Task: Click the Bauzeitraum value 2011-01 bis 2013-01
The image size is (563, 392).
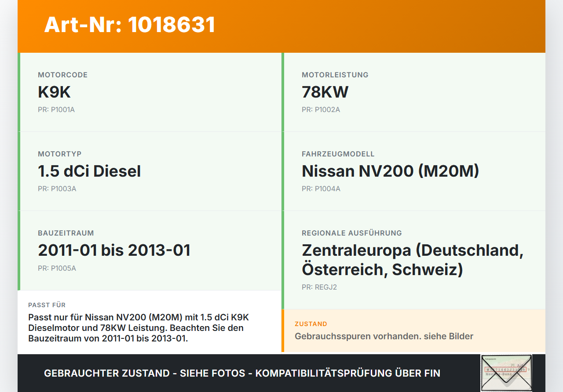Action: tap(114, 250)
